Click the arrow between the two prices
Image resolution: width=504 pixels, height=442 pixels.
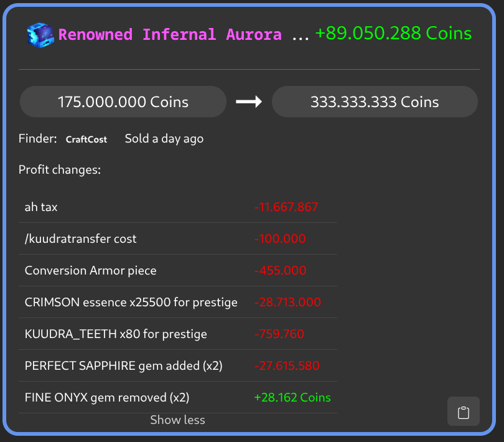point(249,102)
